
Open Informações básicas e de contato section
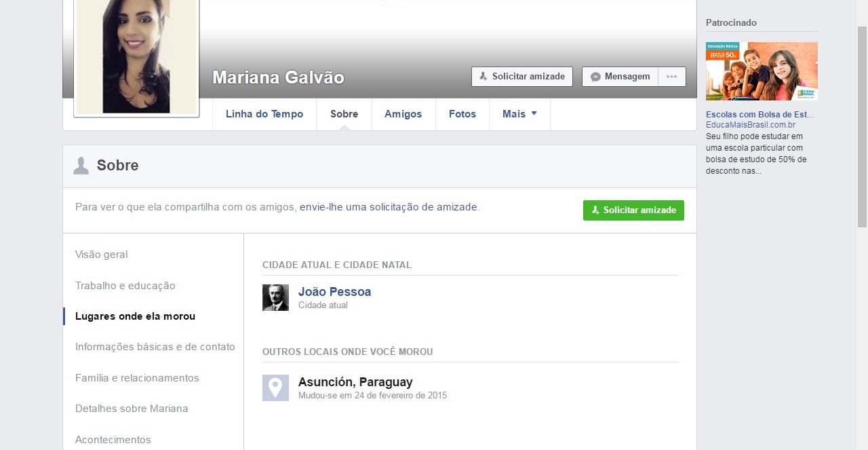click(155, 347)
